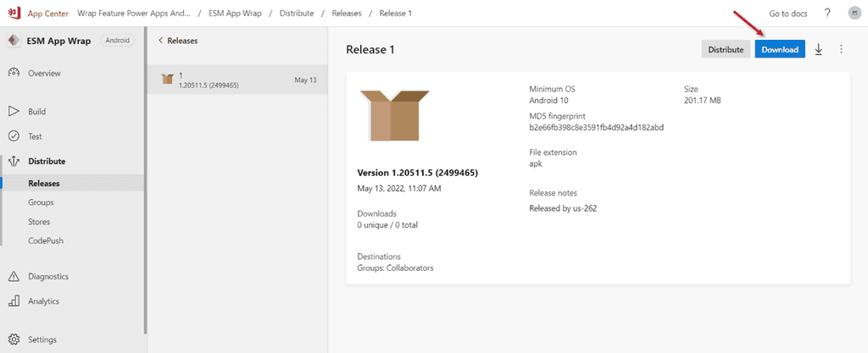The image size is (868, 353).
Task: Open Stores under Distribute
Action: (x=39, y=222)
